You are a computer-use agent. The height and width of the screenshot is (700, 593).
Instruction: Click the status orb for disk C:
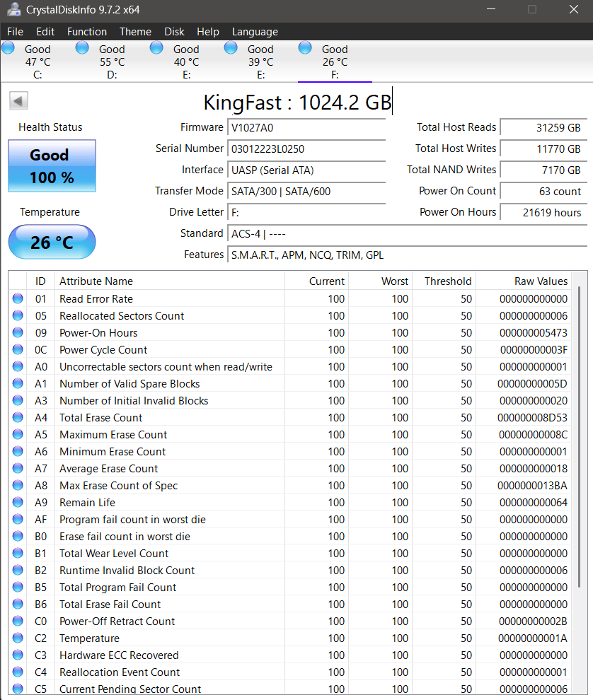(x=8, y=48)
